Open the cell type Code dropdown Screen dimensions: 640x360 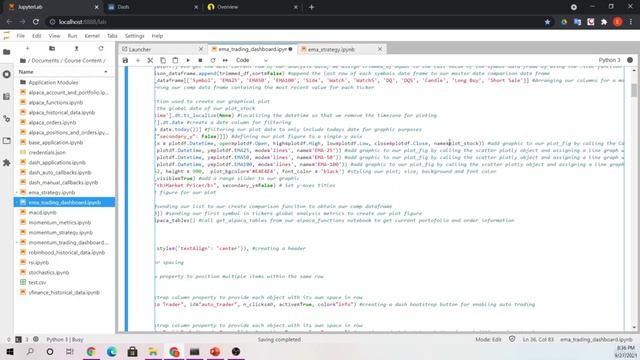252,60
